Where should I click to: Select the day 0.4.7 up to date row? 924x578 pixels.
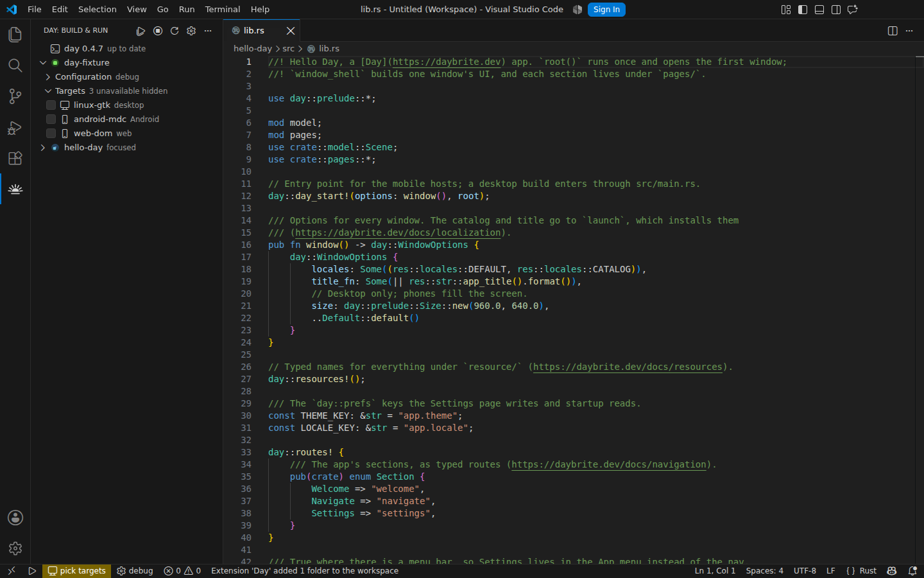pyautogui.click(x=126, y=49)
